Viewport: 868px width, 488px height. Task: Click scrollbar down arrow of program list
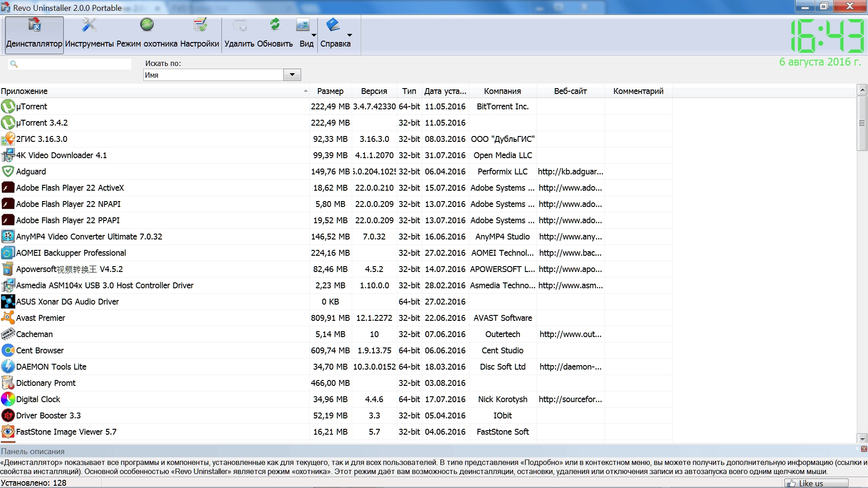(862, 438)
